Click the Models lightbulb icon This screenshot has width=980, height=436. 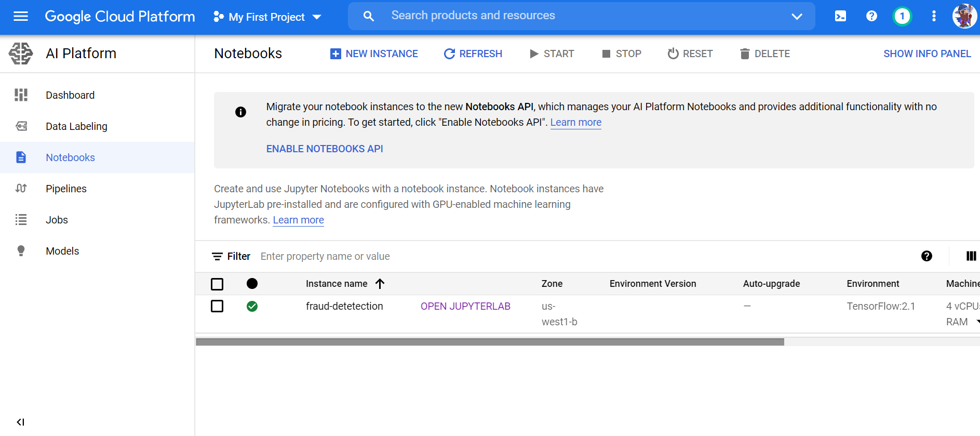[x=21, y=251]
